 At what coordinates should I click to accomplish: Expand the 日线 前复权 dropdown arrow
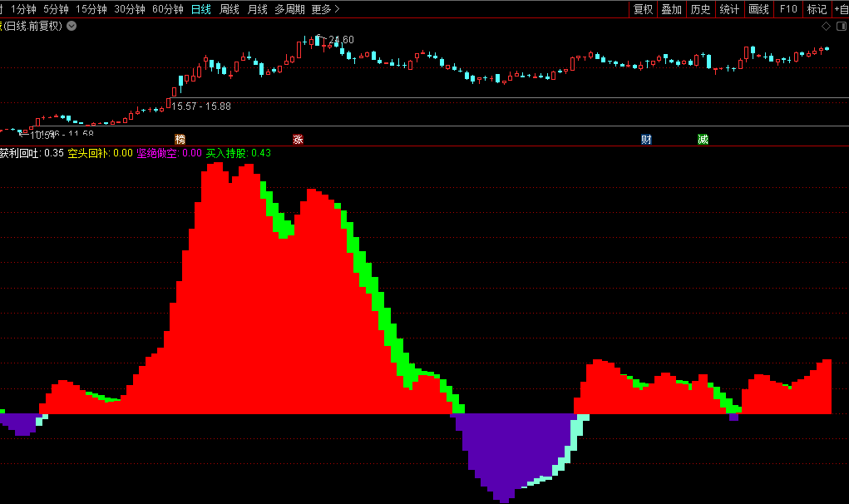click(72, 26)
